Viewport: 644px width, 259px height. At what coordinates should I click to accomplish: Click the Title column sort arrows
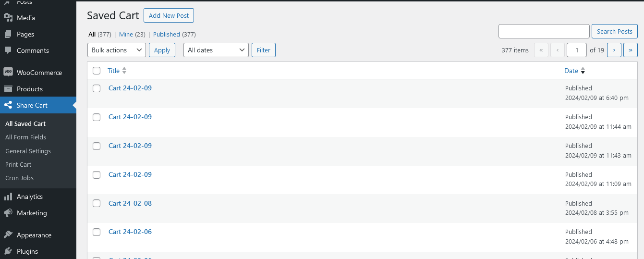[x=124, y=71]
